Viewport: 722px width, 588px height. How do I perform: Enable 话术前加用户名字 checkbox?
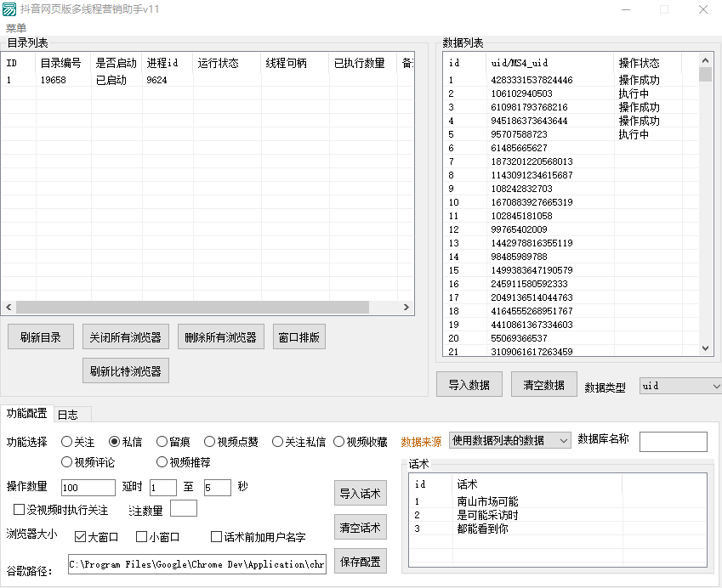coord(216,537)
